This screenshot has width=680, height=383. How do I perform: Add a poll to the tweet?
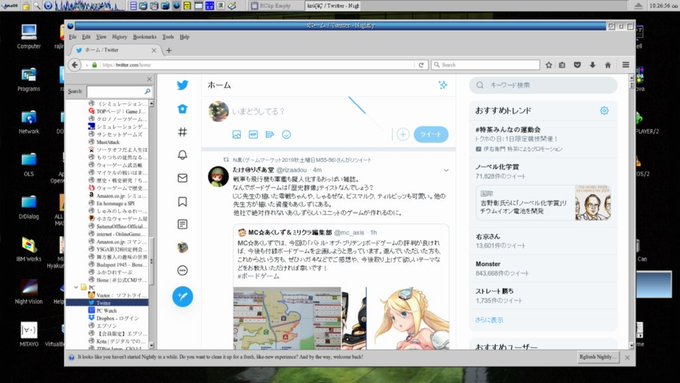(270, 134)
